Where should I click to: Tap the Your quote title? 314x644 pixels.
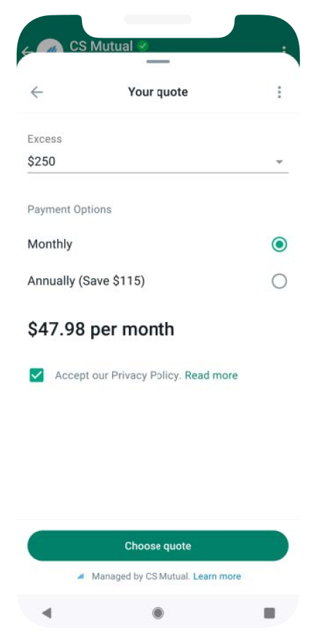[x=157, y=91]
